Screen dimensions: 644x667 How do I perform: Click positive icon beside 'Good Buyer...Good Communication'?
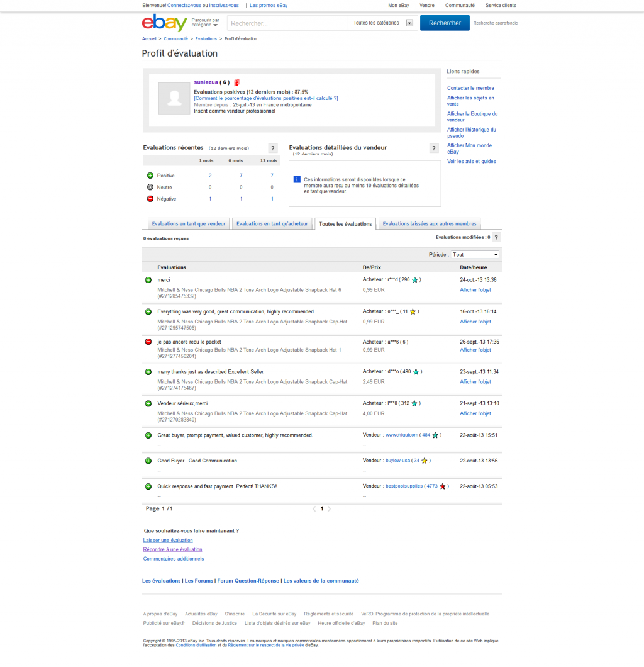(148, 461)
